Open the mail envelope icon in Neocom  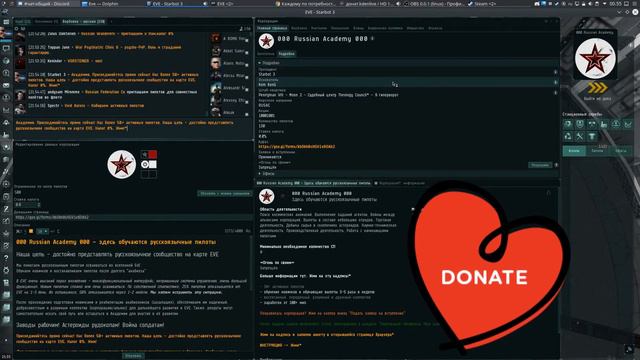[x=6, y=85]
